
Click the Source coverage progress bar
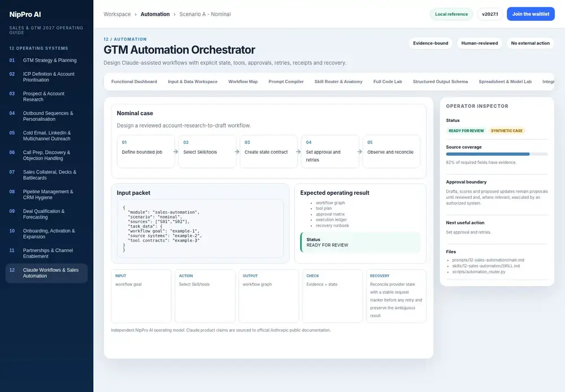tap(497, 154)
